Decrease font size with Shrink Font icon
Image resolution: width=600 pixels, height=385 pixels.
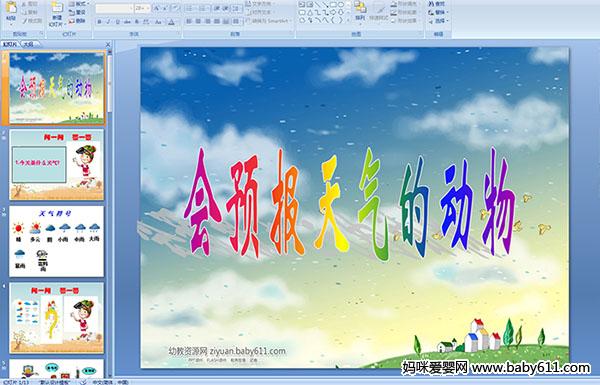point(165,8)
